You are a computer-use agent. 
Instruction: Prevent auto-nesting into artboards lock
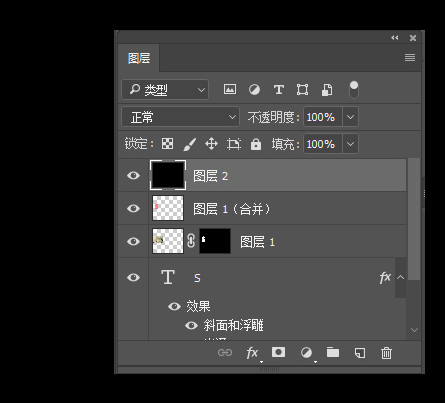(234, 144)
